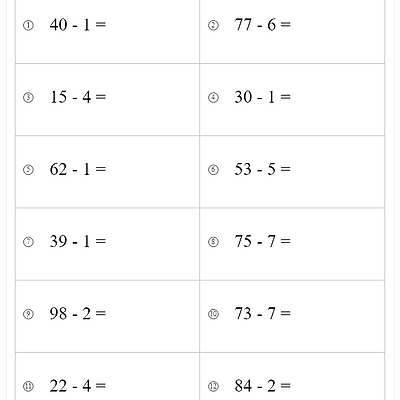Screen dimensions: 400x400
Task: Click the circled number 1 marker
Action: [x=28, y=25]
